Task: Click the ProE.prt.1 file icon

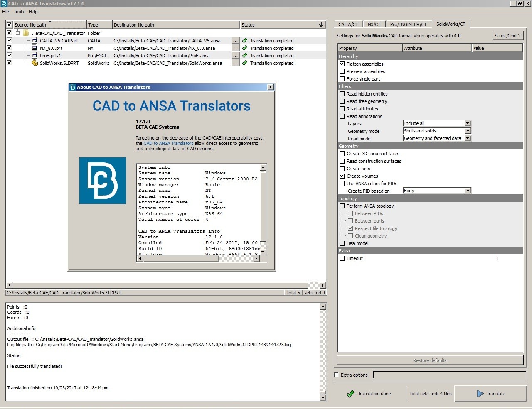Action: [34, 56]
